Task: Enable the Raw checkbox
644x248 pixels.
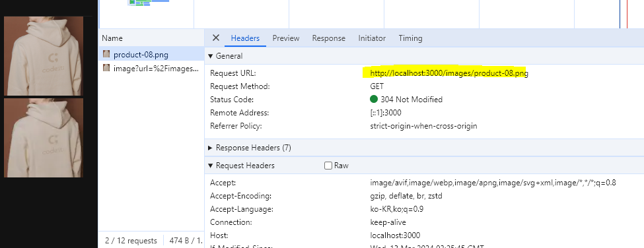Action: tap(328, 166)
